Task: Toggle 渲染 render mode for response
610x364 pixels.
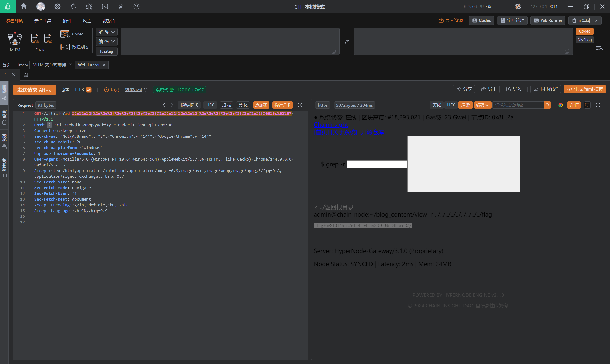Action: 465,105
